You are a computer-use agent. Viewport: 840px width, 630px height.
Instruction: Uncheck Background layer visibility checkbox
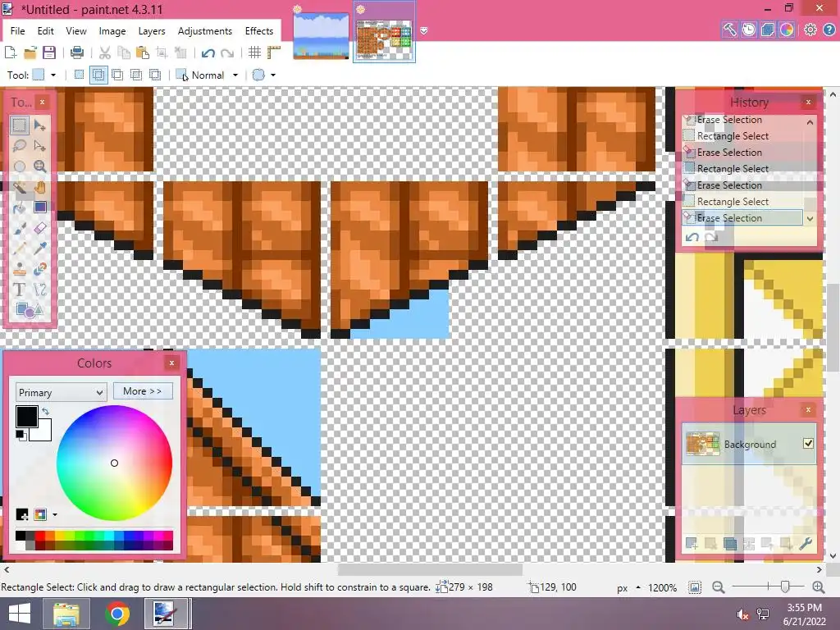(x=808, y=444)
